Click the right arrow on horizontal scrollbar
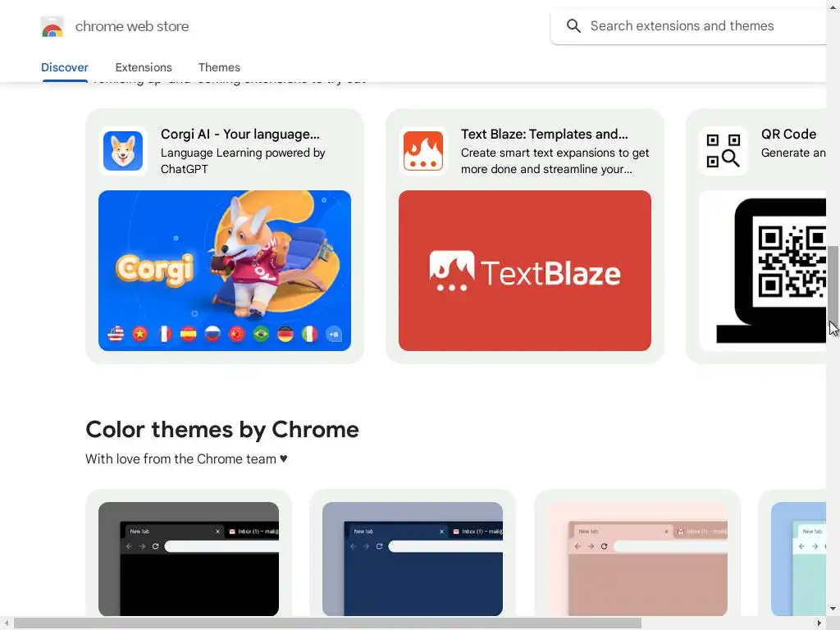The width and height of the screenshot is (840, 630). (x=819, y=623)
